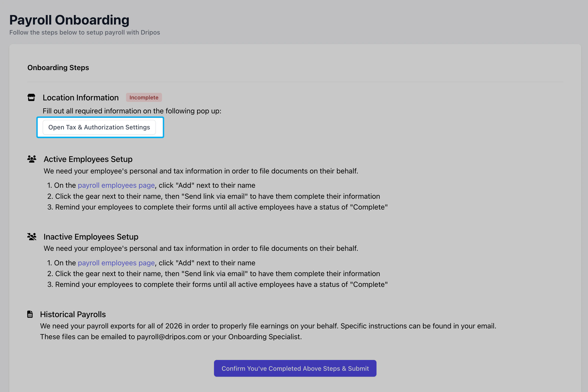588x392 pixels.
Task: Click 'Follow the steps below' subtitle text
Action: coord(84,33)
